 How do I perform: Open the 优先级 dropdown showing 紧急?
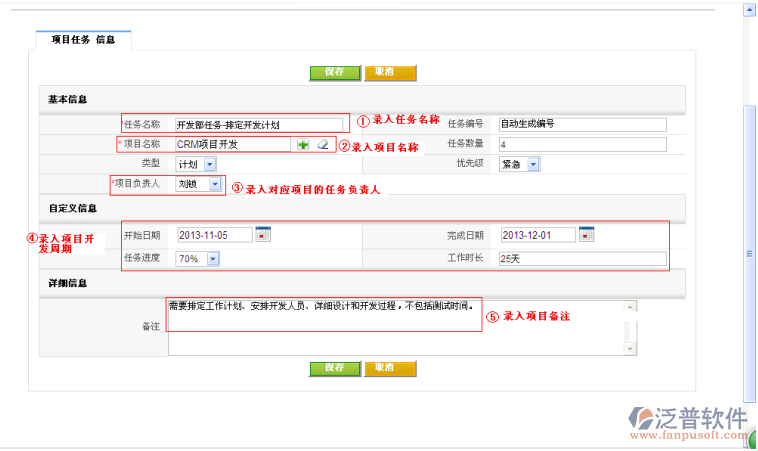tap(533, 164)
